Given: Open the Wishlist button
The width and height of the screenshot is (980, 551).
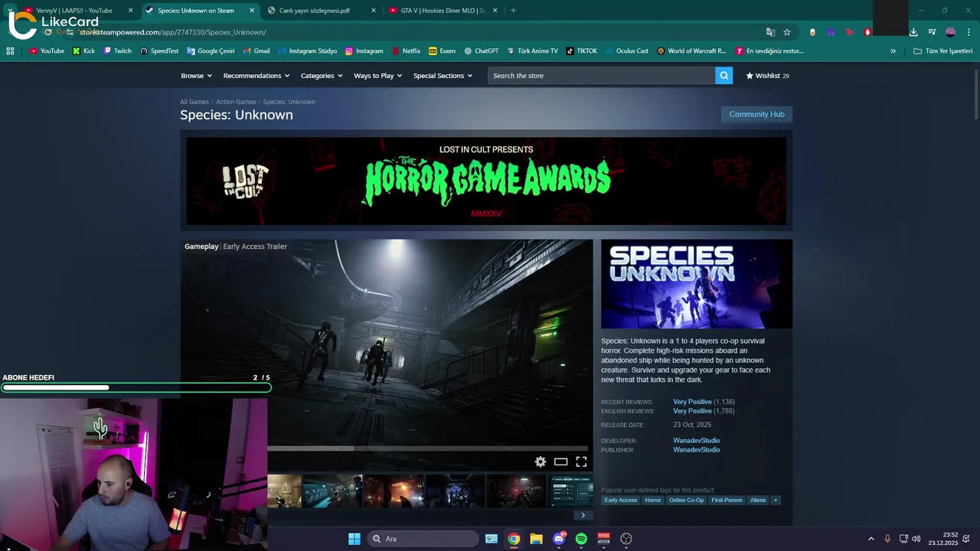Looking at the screenshot, I should point(767,76).
